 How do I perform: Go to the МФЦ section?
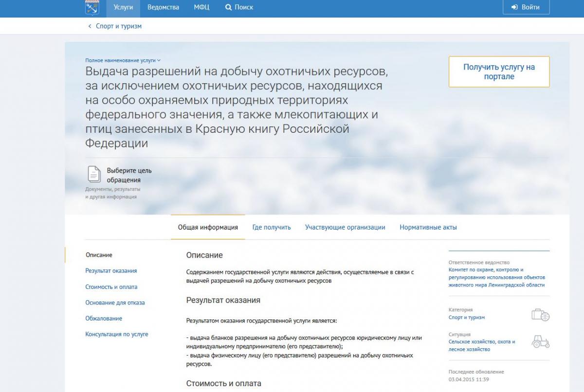click(x=201, y=7)
